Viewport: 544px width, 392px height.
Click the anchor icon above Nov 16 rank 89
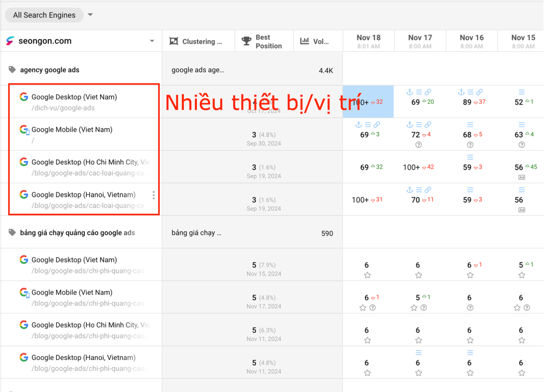(461, 92)
